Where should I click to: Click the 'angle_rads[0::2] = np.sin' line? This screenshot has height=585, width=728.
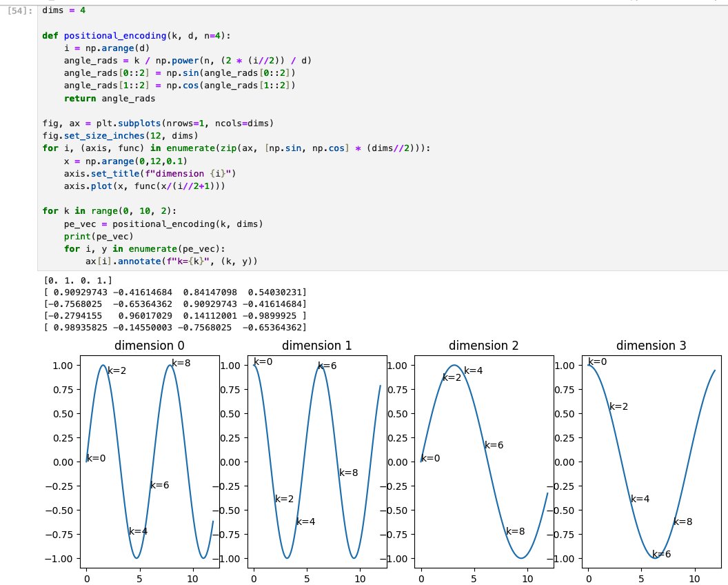tap(179, 73)
